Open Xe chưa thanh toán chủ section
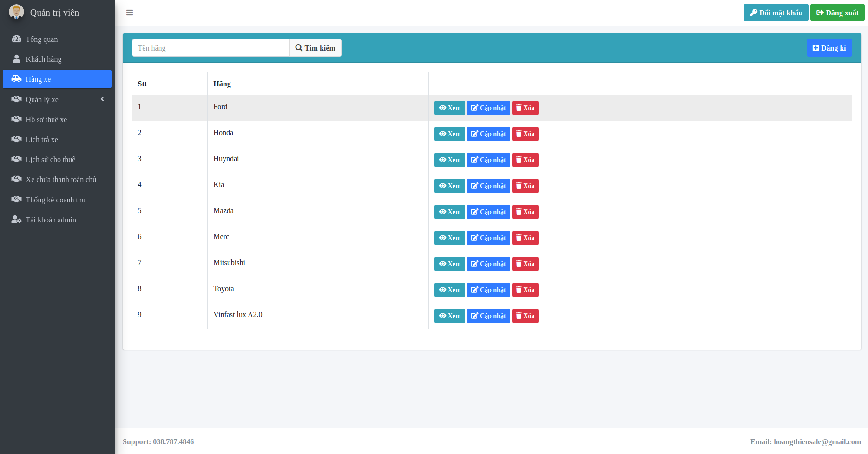Screen dimensions: 868x454 (61, 179)
